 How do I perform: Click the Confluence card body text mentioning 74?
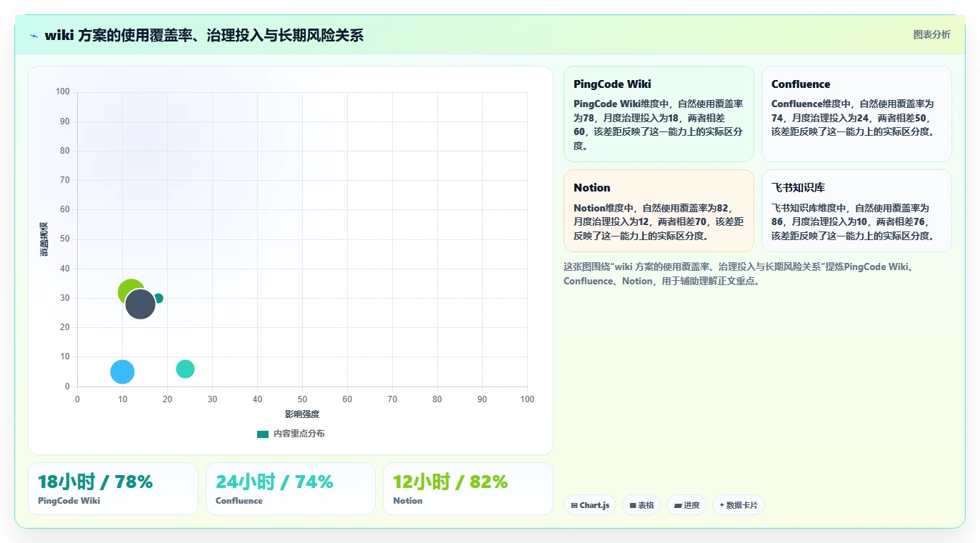click(x=853, y=118)
